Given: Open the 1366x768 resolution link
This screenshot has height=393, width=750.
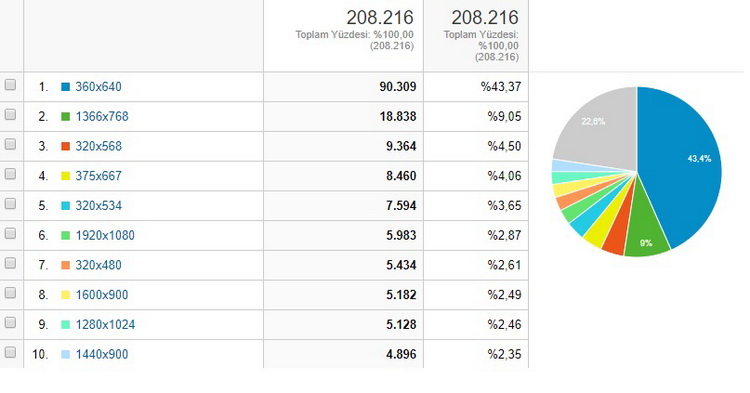Looking at the screenshot, I should [102, 116].
